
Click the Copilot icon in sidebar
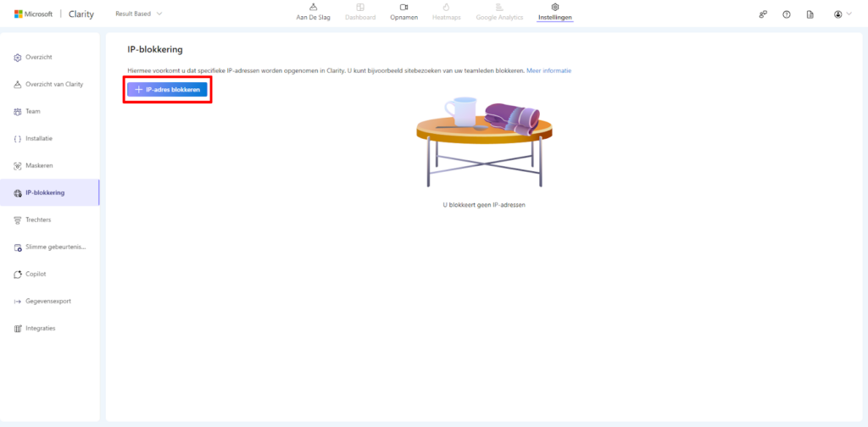pos(17,274)
